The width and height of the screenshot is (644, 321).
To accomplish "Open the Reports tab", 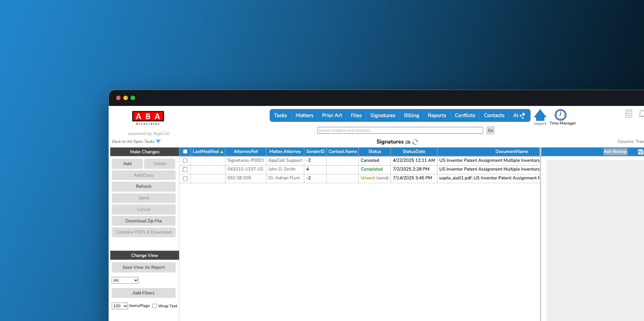I will 437,116.
